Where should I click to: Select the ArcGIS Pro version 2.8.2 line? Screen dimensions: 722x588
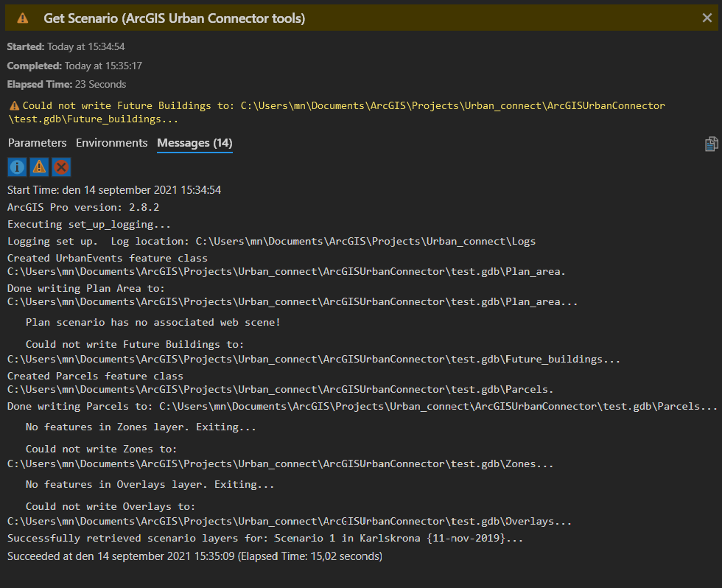pyautogui.click(x=83, y=208)
